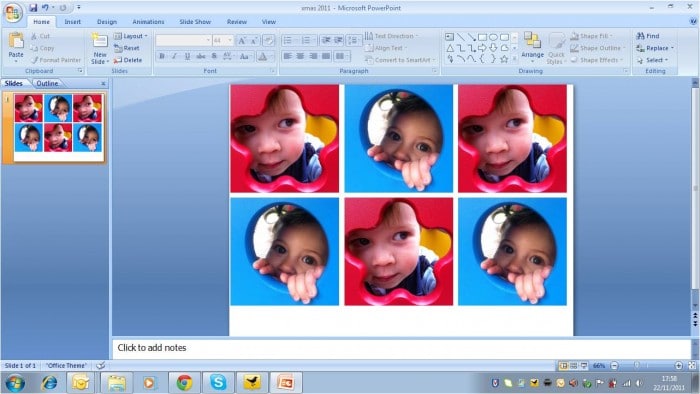Start Slide Show from status bar icon
The height and width of the screenshot is (394, 700).
pyautogui.click(x=584, y=365)
